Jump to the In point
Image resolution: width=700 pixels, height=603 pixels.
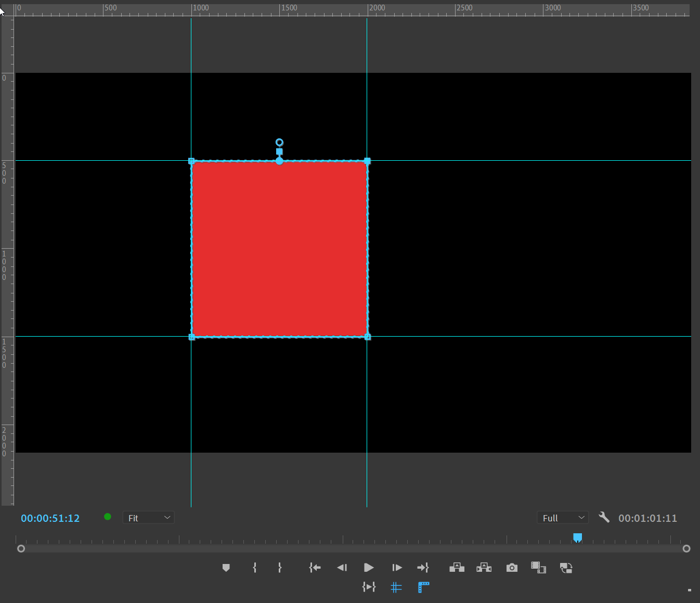tap(315, 568)
